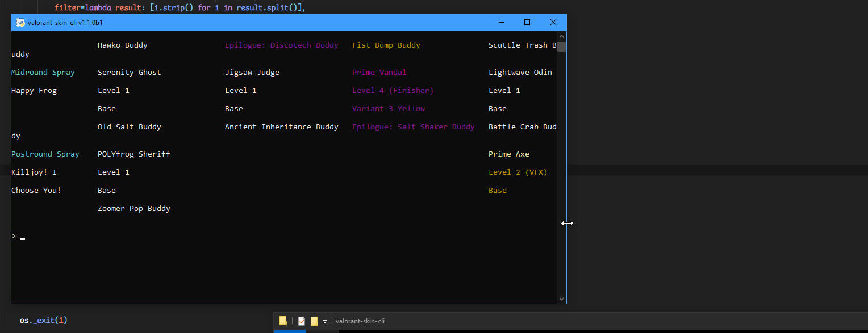Viewport: 868px width, 333px height.
Task: Click the 'Happy Frog' spray name
Action: [x=34, y=91]
